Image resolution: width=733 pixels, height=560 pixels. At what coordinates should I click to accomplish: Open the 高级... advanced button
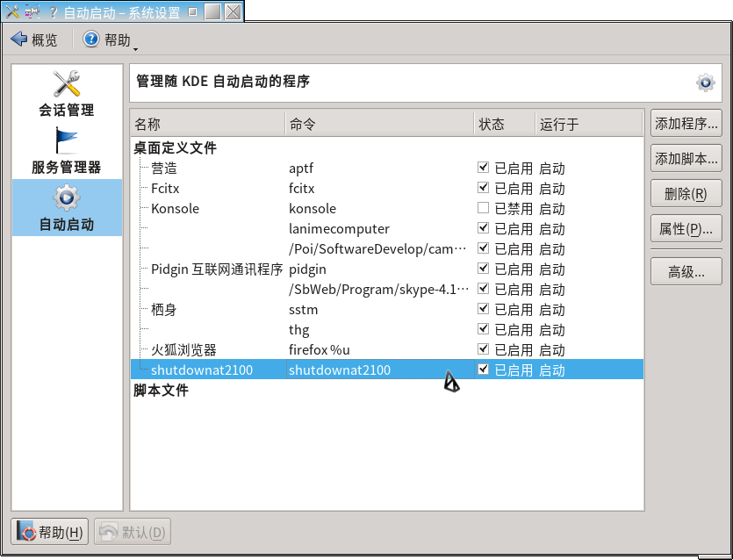tap(686, 271)
